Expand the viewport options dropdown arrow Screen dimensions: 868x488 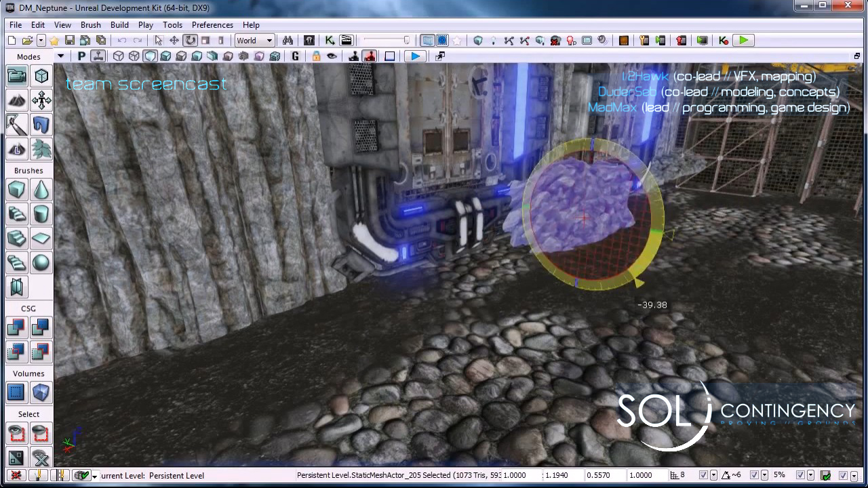60,56
